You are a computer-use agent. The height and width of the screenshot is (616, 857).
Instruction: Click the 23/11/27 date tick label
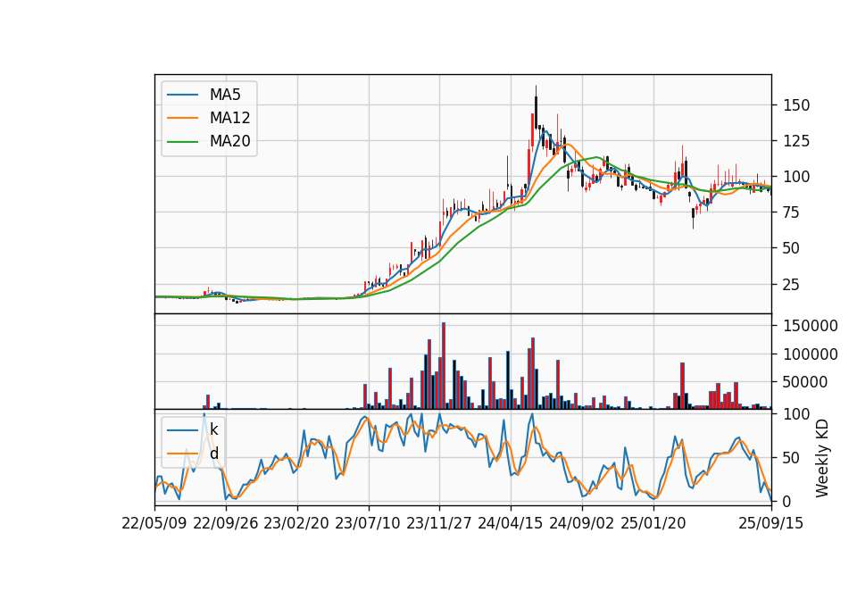point(439,523)
